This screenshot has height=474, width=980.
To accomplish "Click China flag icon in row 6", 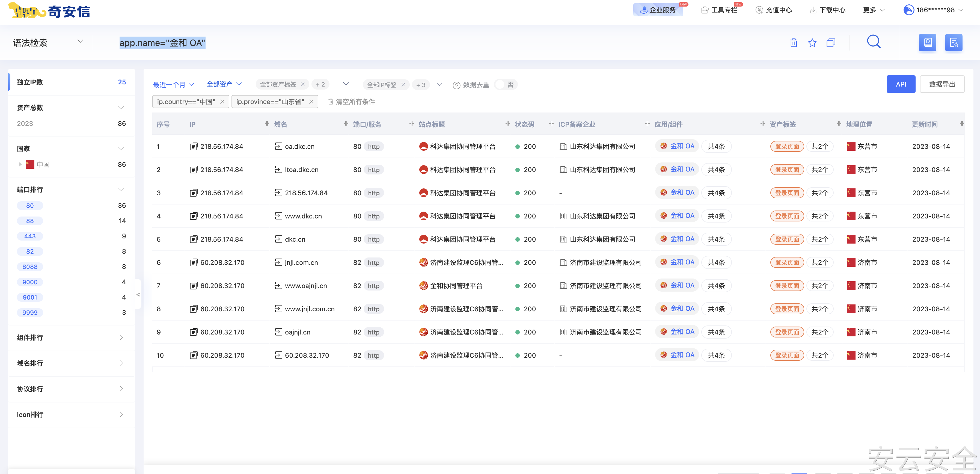I will pyautogui.click(x=851, y=262).
